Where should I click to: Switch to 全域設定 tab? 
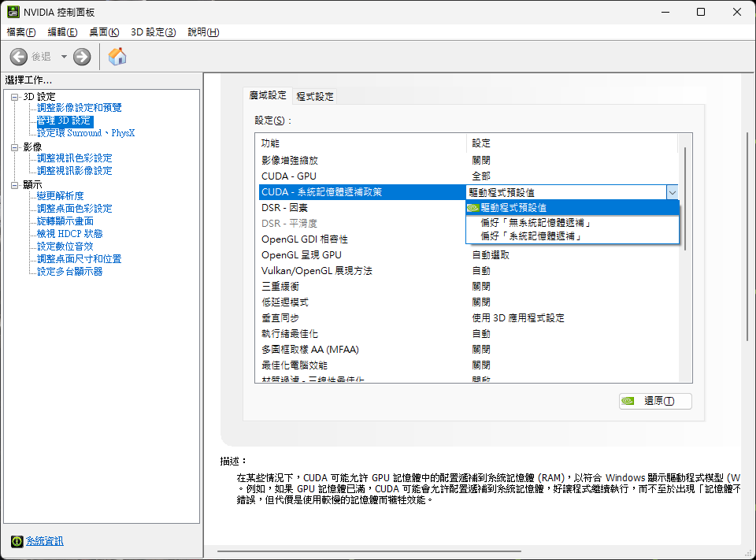coord(268,95)
